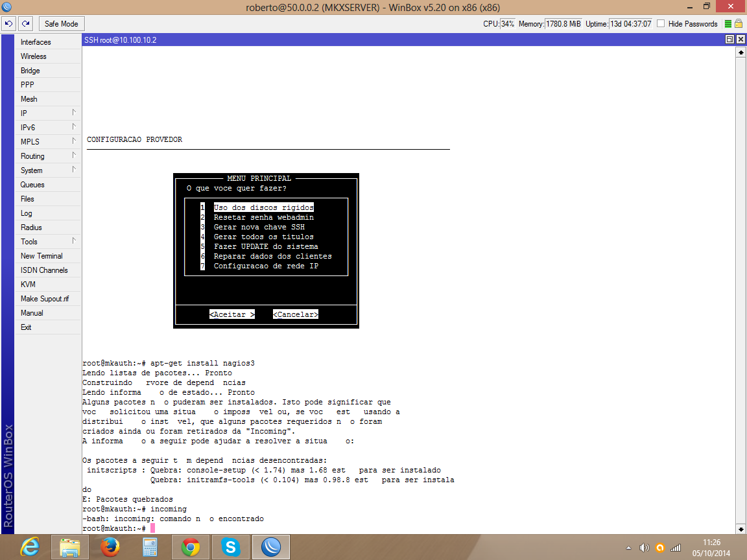Click the redo arrow icon
This screenshot has height=560, width=747.
[26, 23]
